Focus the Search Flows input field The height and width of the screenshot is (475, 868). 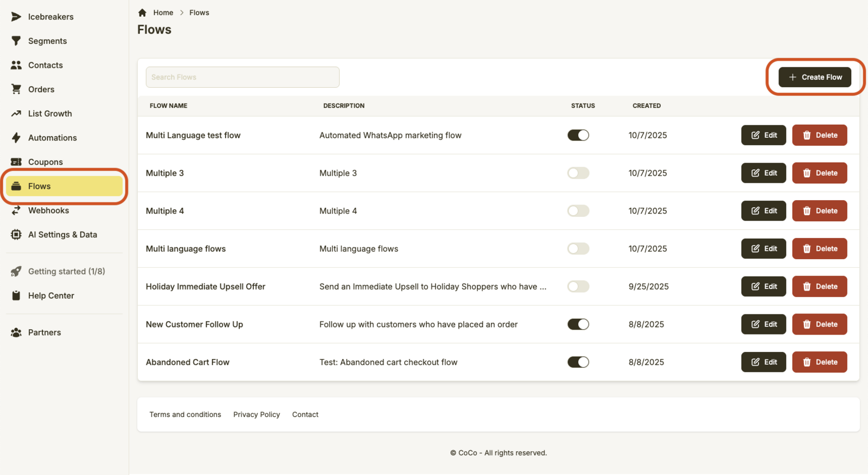pos(242,77)
